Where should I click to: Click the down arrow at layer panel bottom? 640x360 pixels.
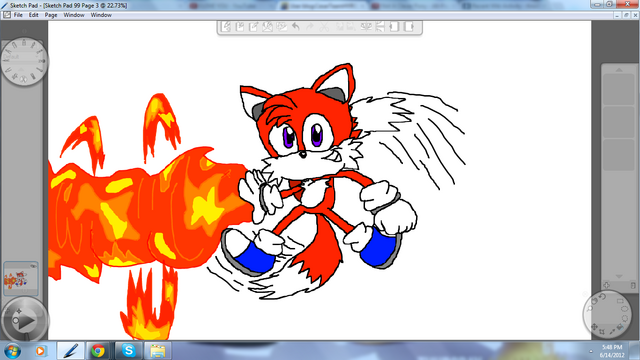pos(619,276)
